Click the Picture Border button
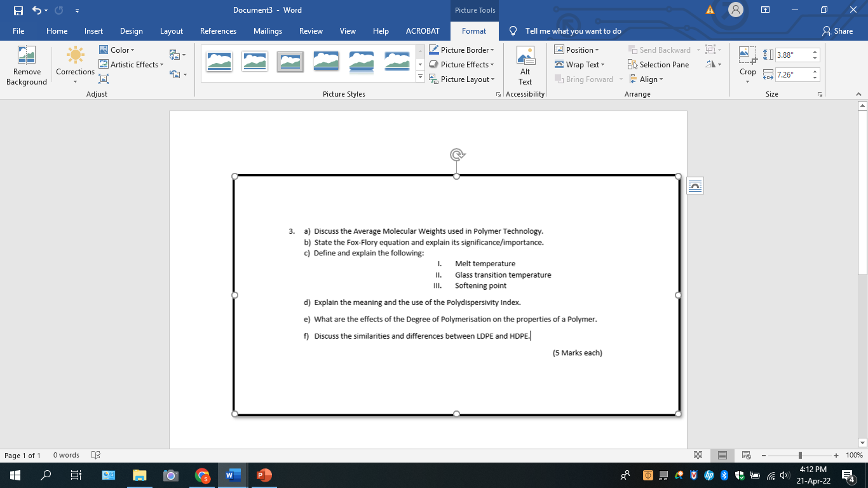This screenshot has height=488, width=868. tap(462, 50)
